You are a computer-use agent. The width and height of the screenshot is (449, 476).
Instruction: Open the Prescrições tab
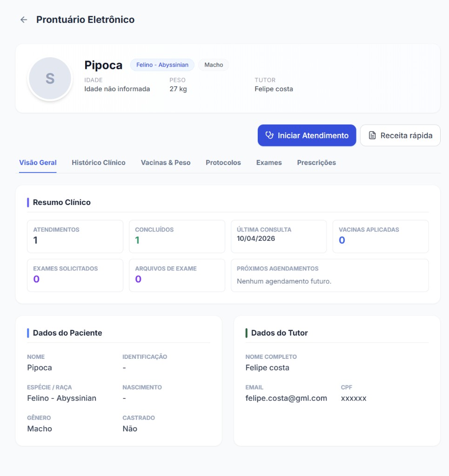coord(316,162)
